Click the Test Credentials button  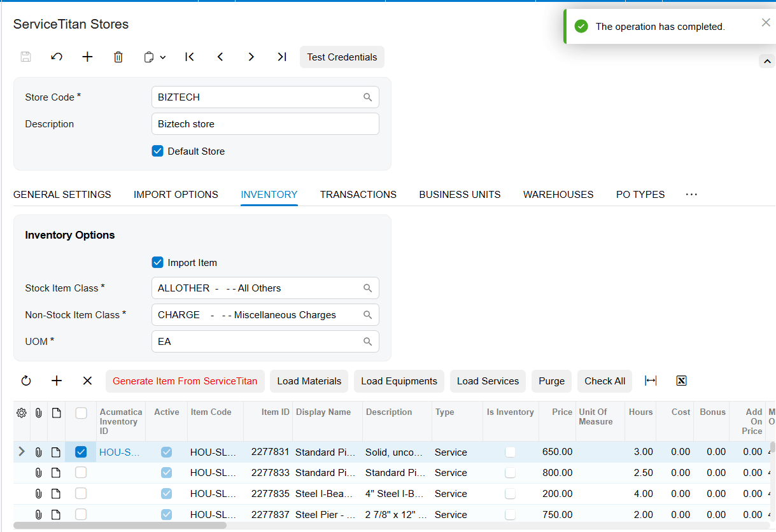(x=342, y=57)
